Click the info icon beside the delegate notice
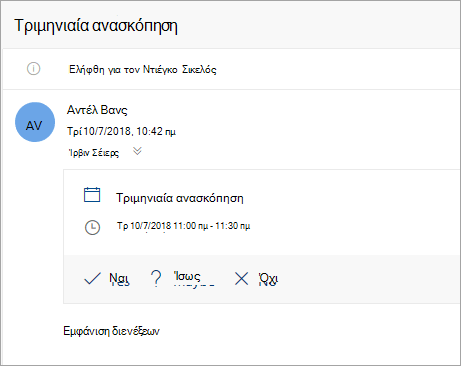The height and width of the screenshot is (366, 461). tap(33, 69)
